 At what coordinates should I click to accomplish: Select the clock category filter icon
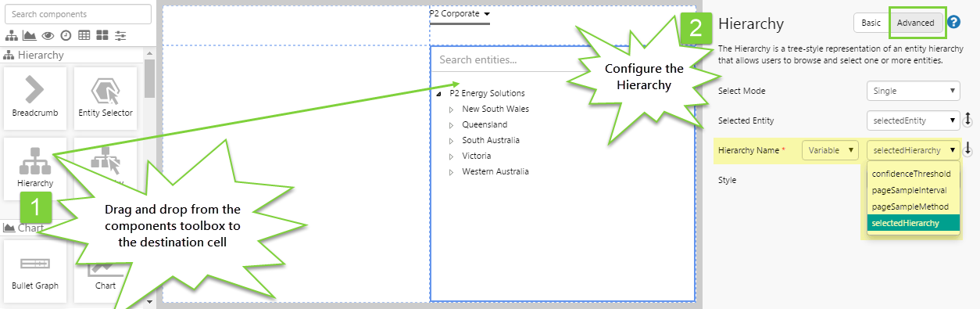click(66, 35)
